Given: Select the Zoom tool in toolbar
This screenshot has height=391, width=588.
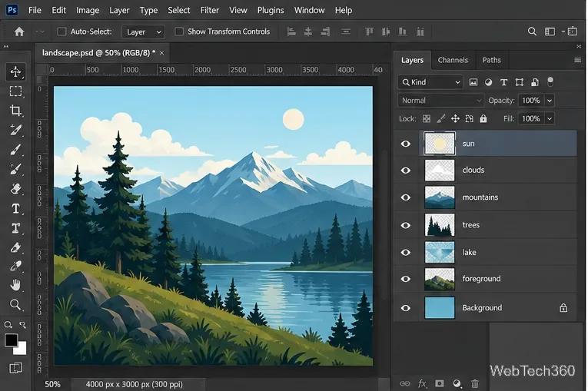Looking at the screenshot, I should coord(15,304).
